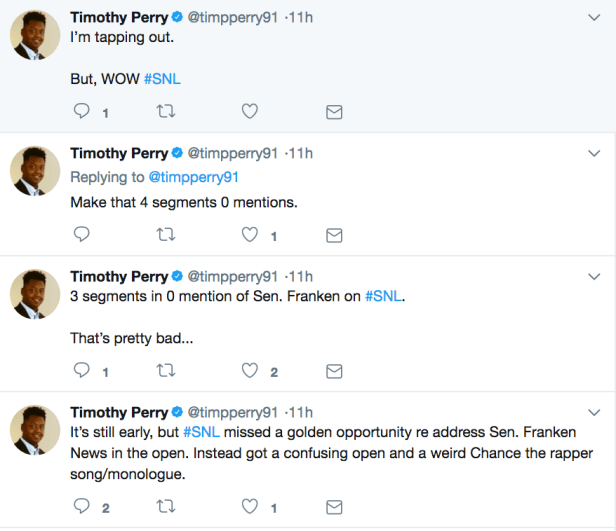Like the "I'm tapping out" tweet
The image size is (616, 531).
pos(251,112)
